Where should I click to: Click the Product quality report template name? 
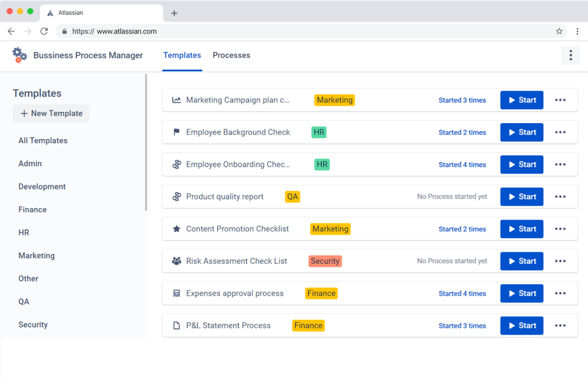[x=225, y=197]
